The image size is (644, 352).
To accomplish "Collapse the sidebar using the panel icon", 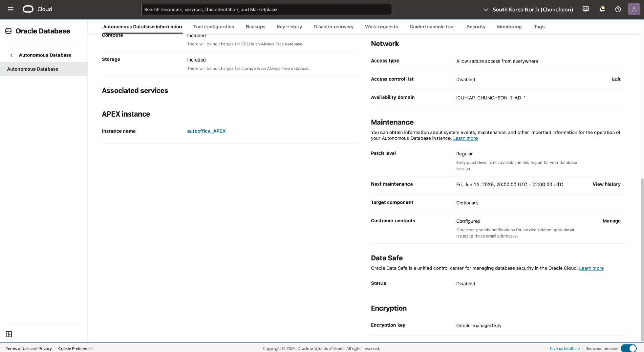I will click(9, 334).
